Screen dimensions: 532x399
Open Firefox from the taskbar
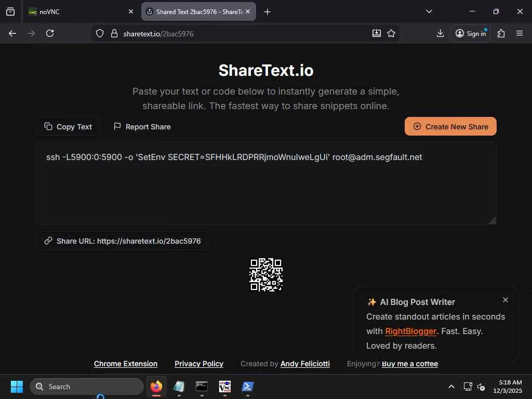pos(156,387)
